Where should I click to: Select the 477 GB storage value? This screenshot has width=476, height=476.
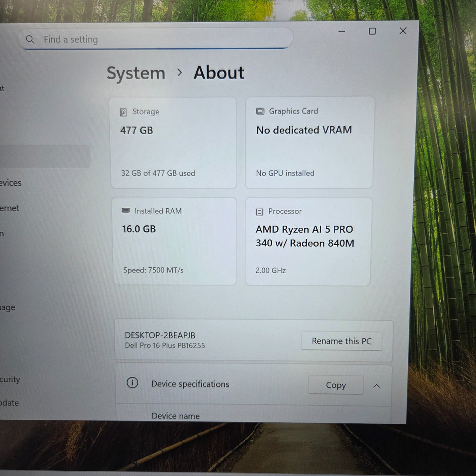(136, 131)
